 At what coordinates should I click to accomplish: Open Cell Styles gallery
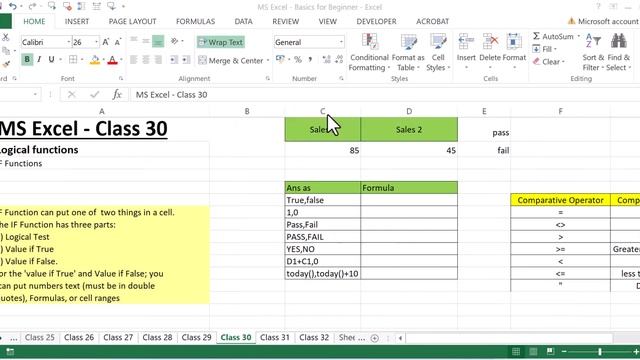[438, 52]
